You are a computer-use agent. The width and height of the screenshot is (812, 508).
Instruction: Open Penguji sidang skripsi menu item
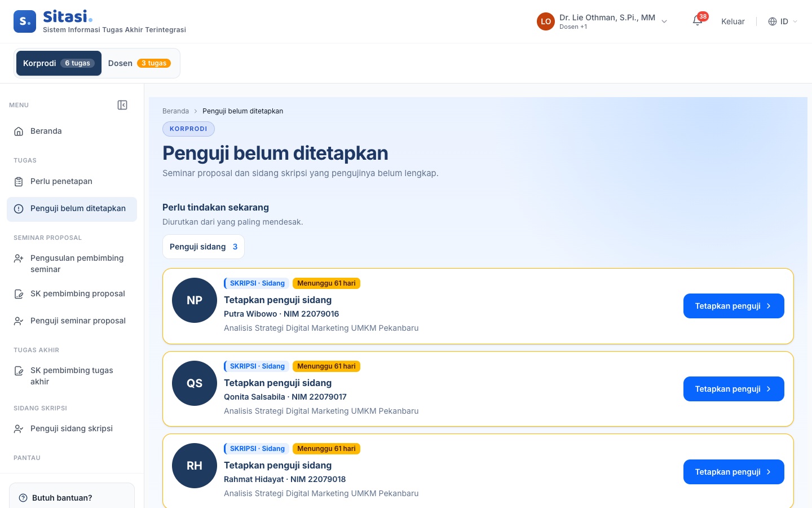click(72, 428)
